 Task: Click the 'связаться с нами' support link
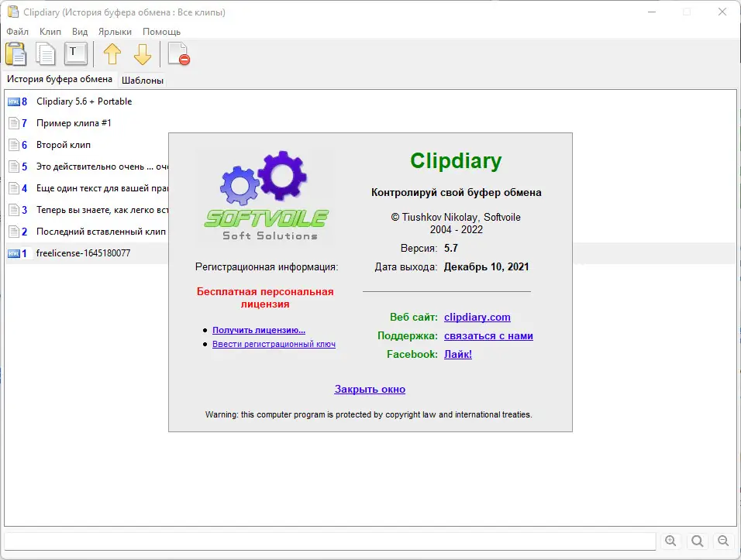[x=488, y=335]
